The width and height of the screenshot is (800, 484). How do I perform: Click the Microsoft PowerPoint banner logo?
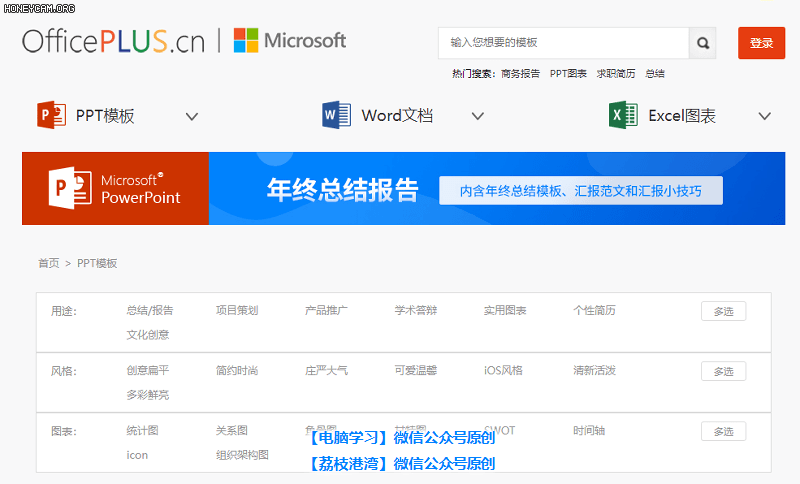(x=115, y=188)
